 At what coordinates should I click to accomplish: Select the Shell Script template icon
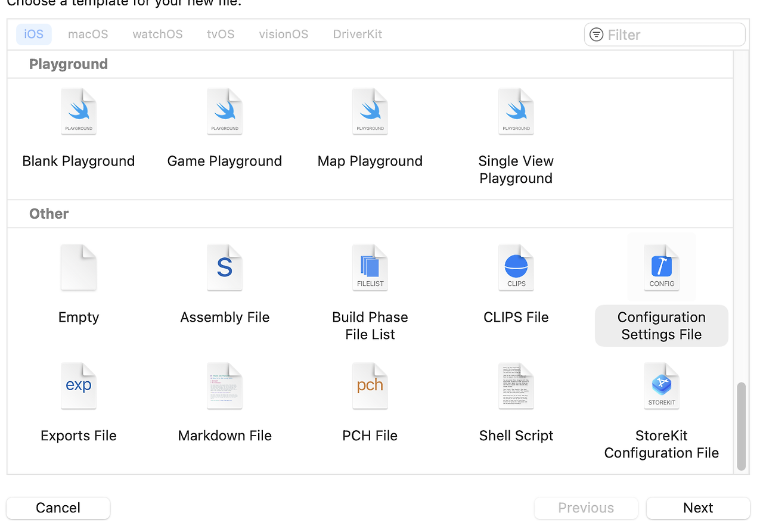click(516, 386)
